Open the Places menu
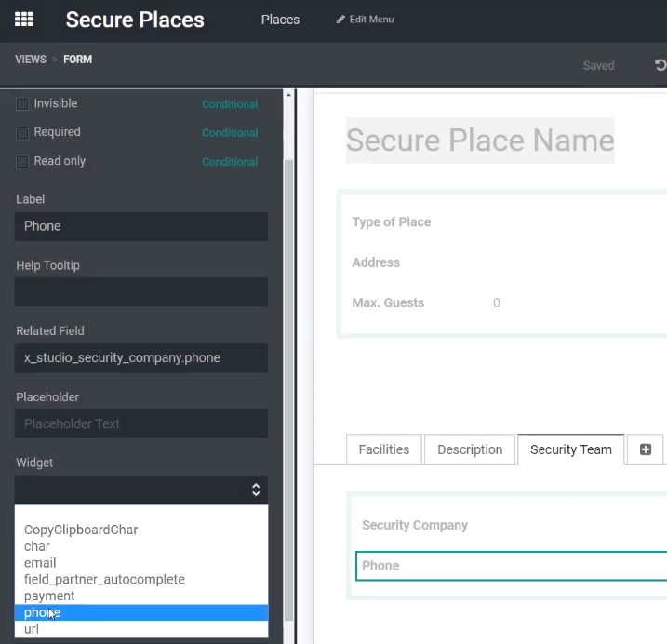Image resolution: width=667 pixels, height=644 pixels. point(280,20)
